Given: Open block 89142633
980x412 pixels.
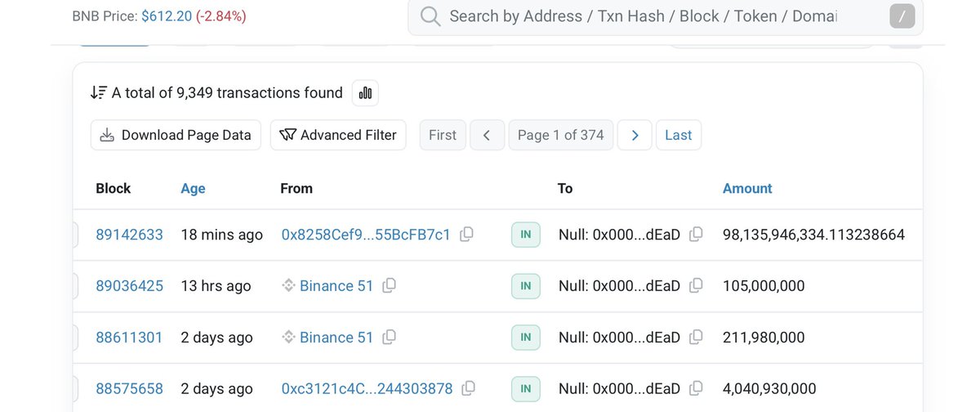Looking at the screenshot, I should tap(130, 235).
